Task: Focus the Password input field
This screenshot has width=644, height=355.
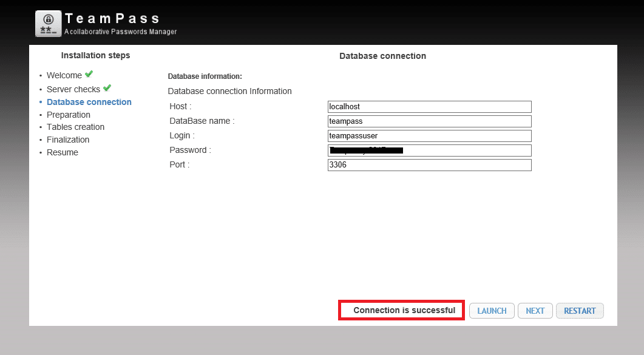Action: coord(430,150)
